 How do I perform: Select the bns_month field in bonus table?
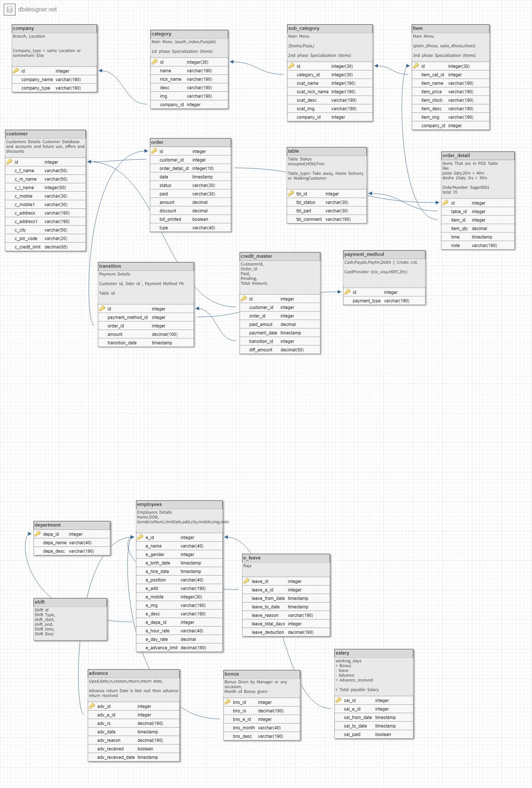click(261, 728)
